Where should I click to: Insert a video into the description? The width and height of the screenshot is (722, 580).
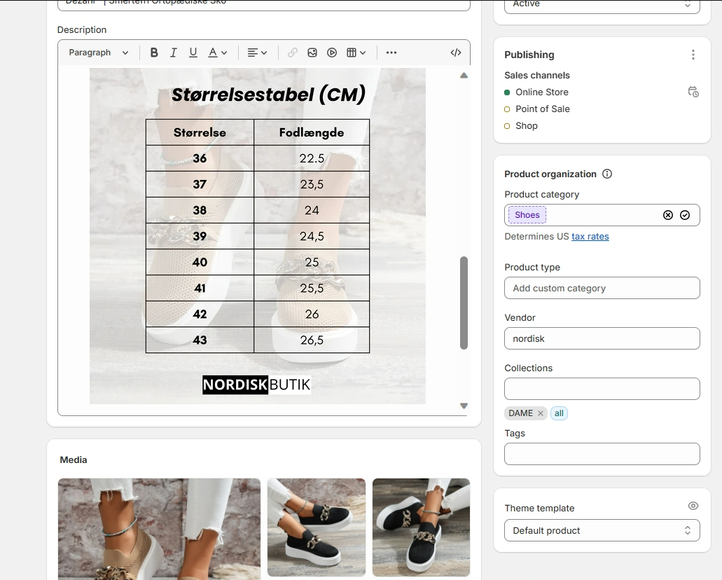pos(332,52)
